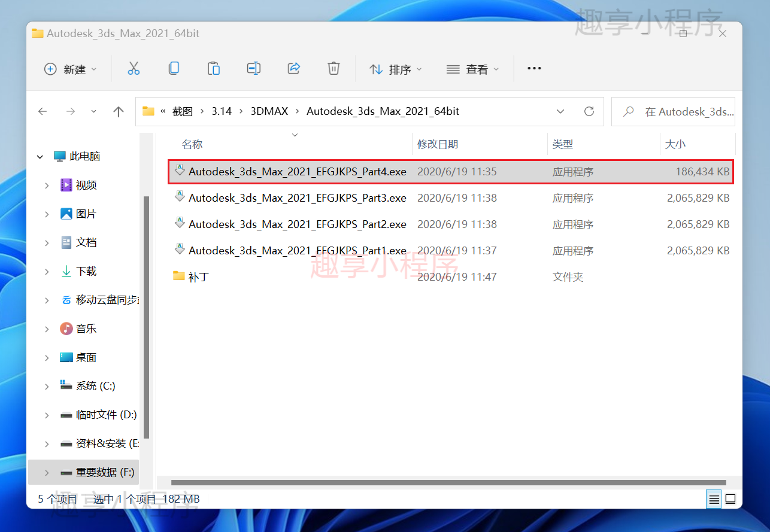This screenshot has width=770, height=532.
Task: Click the Rename icon in toolbar
Action: click(254, 69)
